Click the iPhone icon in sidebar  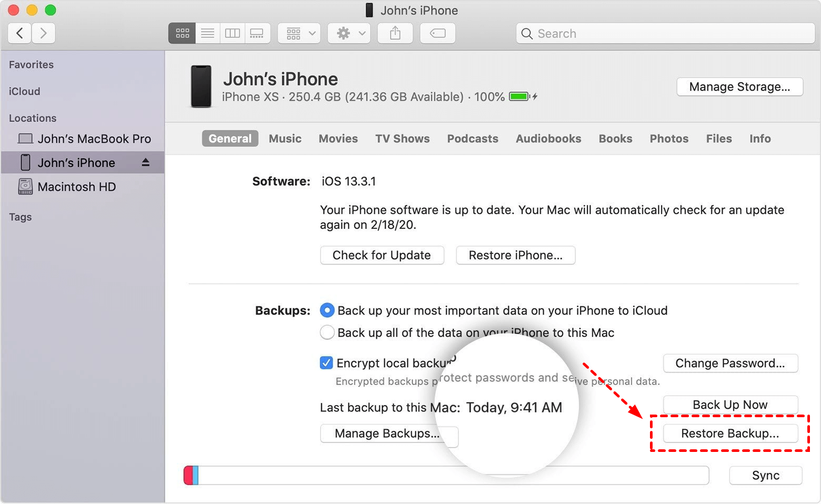coord(25,163)
